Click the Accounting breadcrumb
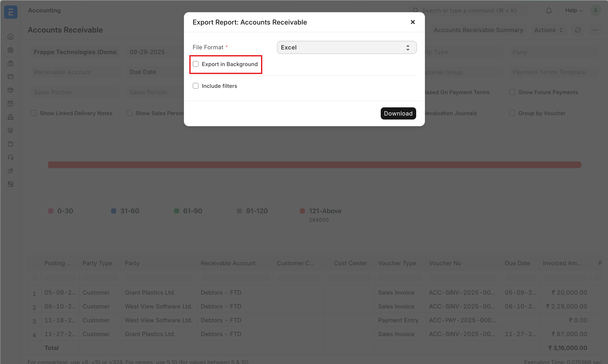This screenshot has height=364, width=608. click(44, 10)
